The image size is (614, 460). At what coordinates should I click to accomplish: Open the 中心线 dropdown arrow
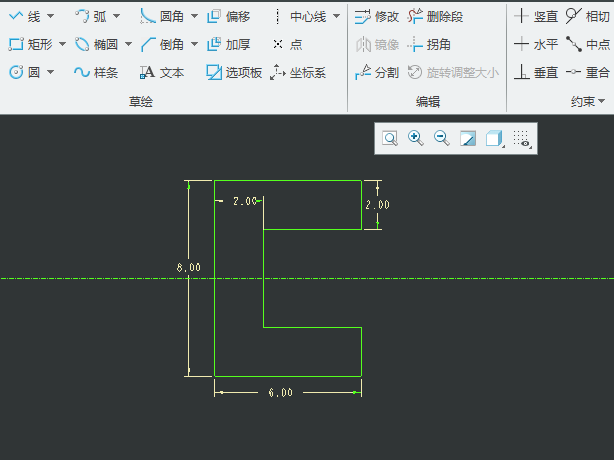pyautogui.click(x=336, y=16)
